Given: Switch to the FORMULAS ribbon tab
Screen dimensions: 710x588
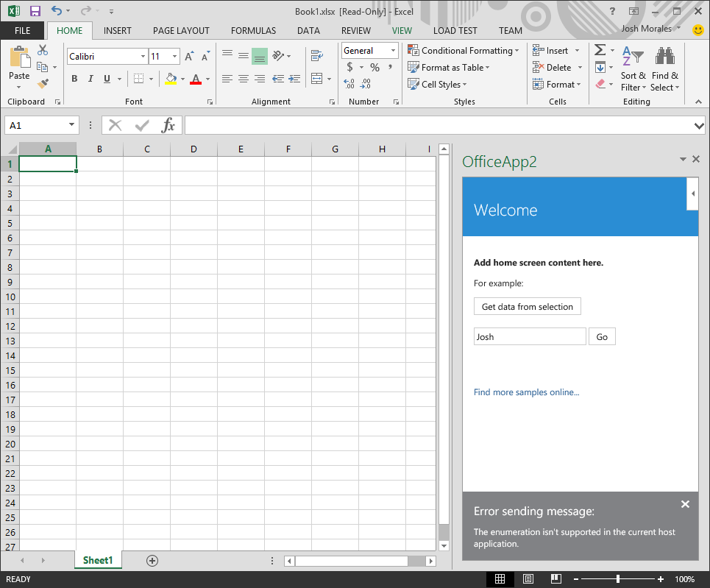Looking at the screenshot, I should pos(253,30).
